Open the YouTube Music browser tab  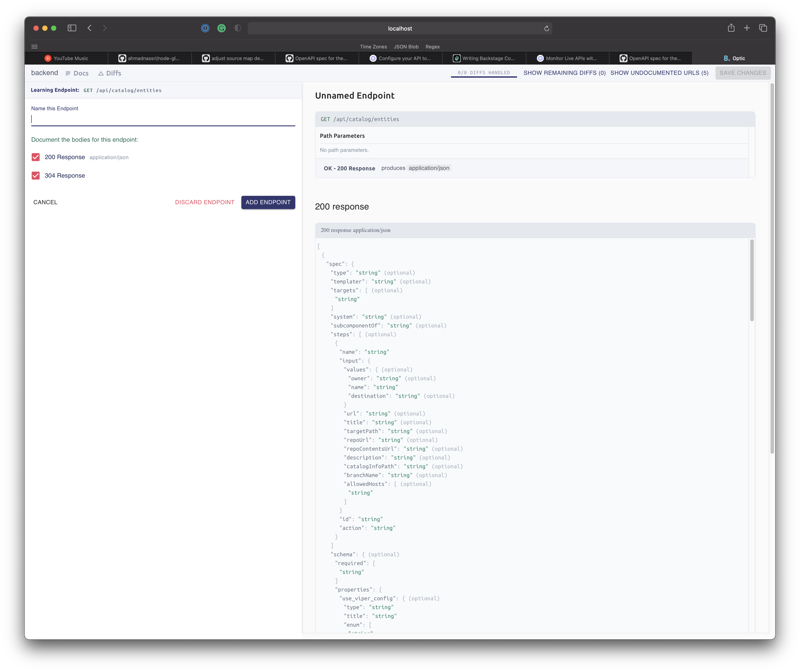click(x=67, y=58)
